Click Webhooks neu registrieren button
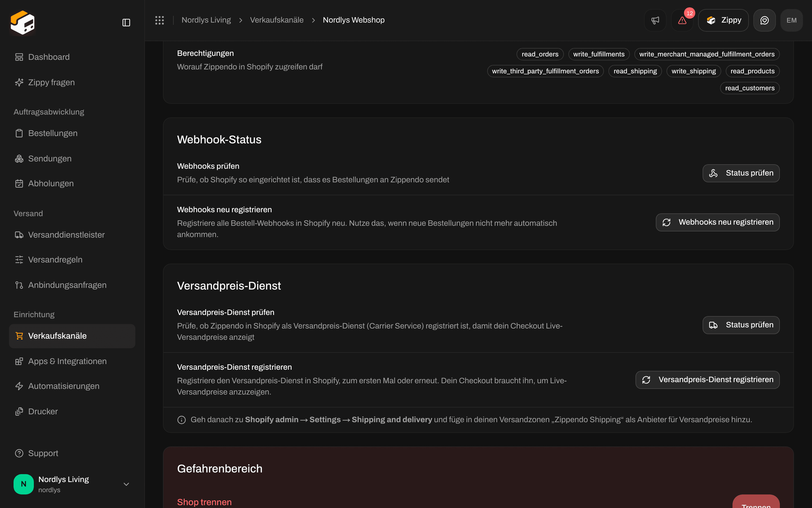812x508 pixels. (x=718, y=222)
